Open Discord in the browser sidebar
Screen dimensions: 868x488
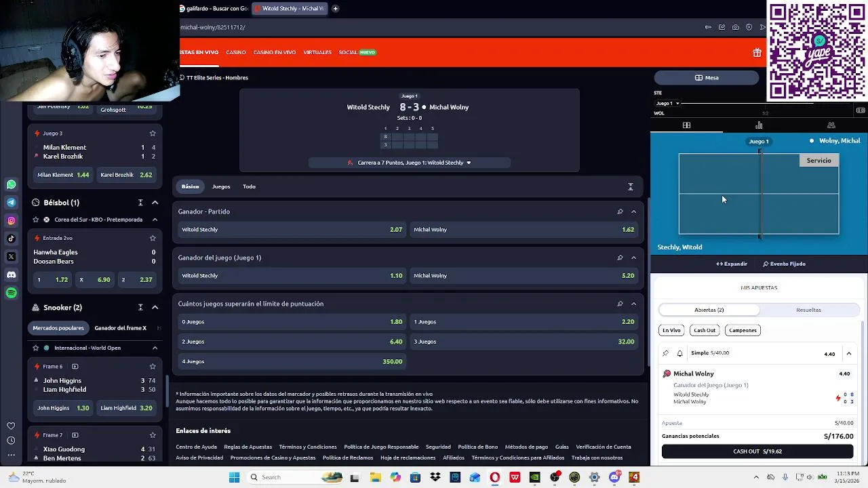pos(11,274)
